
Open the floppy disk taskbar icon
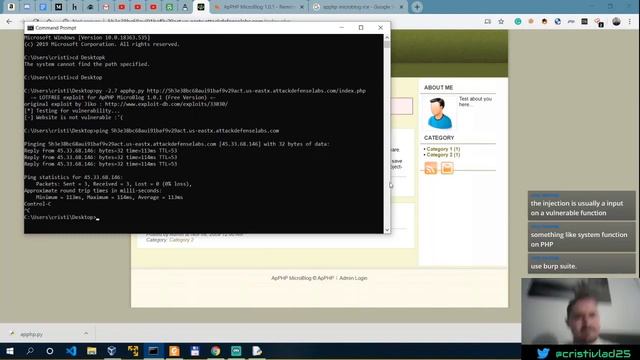point(195,351)
